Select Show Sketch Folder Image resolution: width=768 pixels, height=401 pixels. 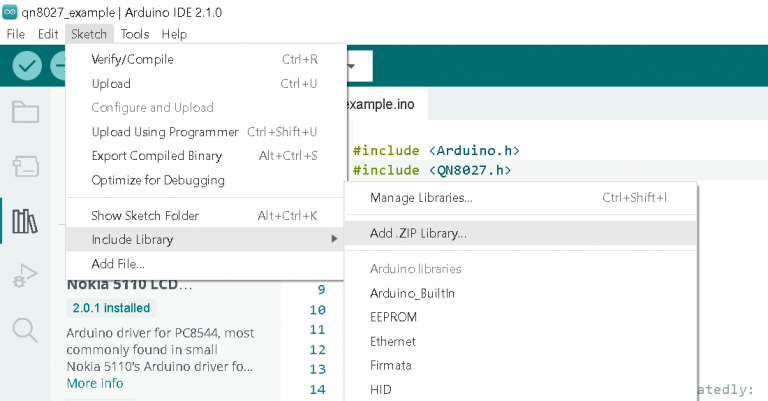point(205,215)
